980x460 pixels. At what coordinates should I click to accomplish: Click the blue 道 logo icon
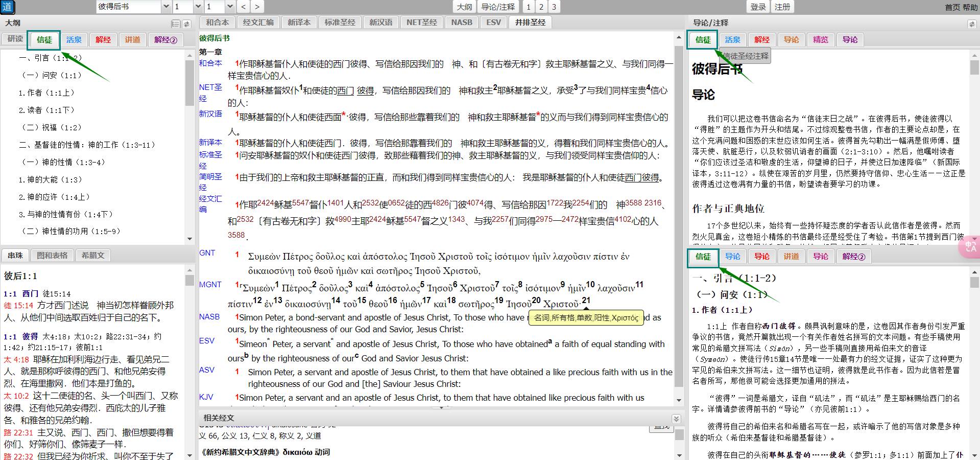7,7
